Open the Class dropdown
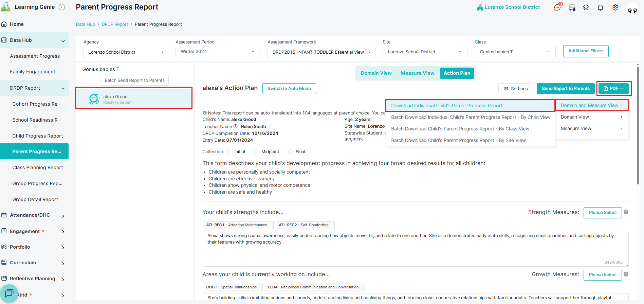 tap(515, 52)
